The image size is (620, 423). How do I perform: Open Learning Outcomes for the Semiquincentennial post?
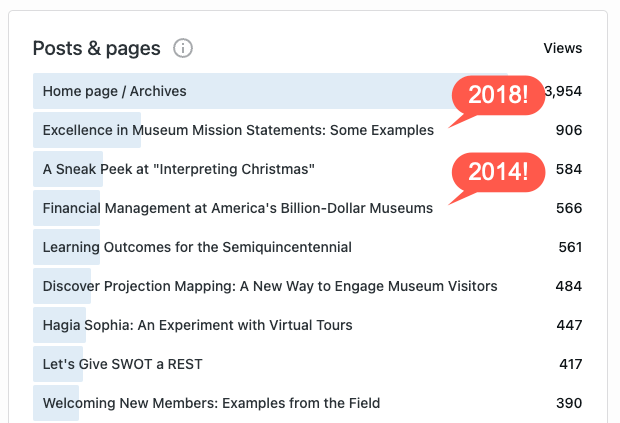click(x=197, y=247)
